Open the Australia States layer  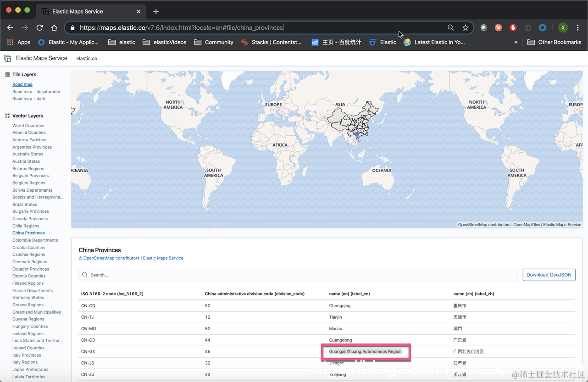tap(28, 154)
